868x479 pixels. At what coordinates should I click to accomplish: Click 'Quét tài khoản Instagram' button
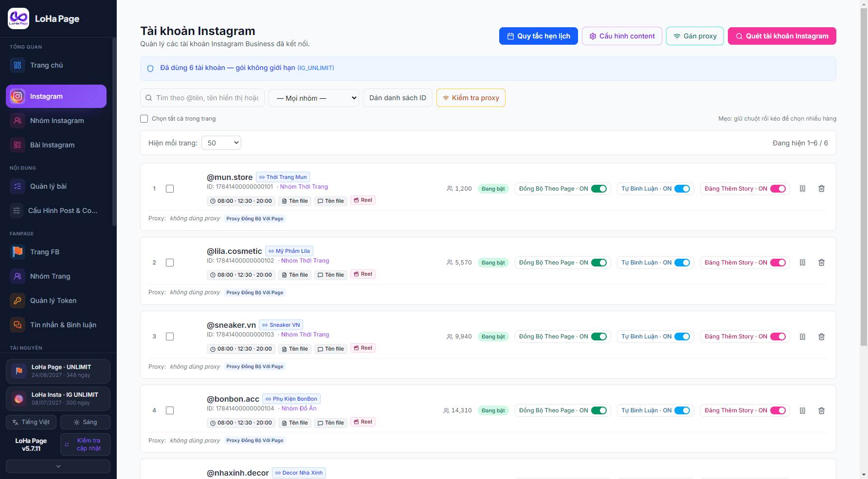click(x=782, y=36)
